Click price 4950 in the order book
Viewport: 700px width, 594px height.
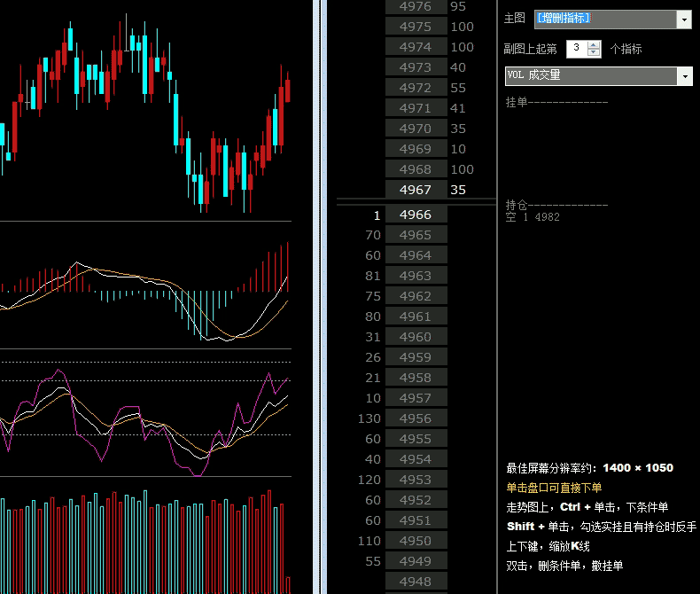416,541
